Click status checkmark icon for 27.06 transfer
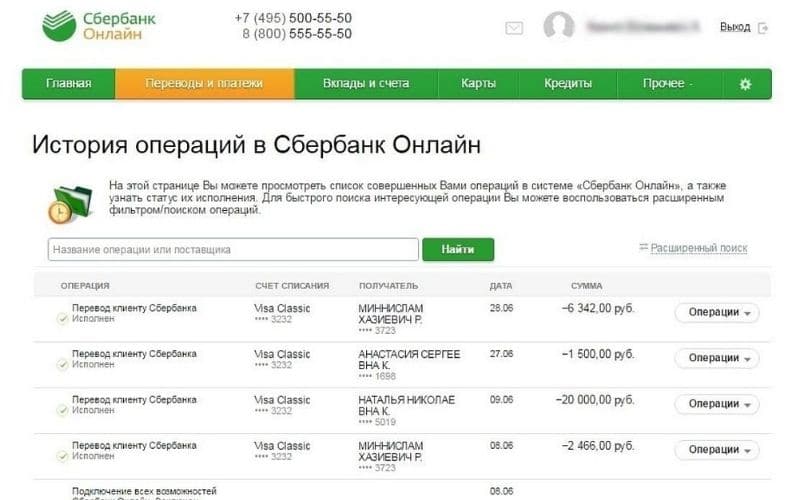 pos(62,364)
